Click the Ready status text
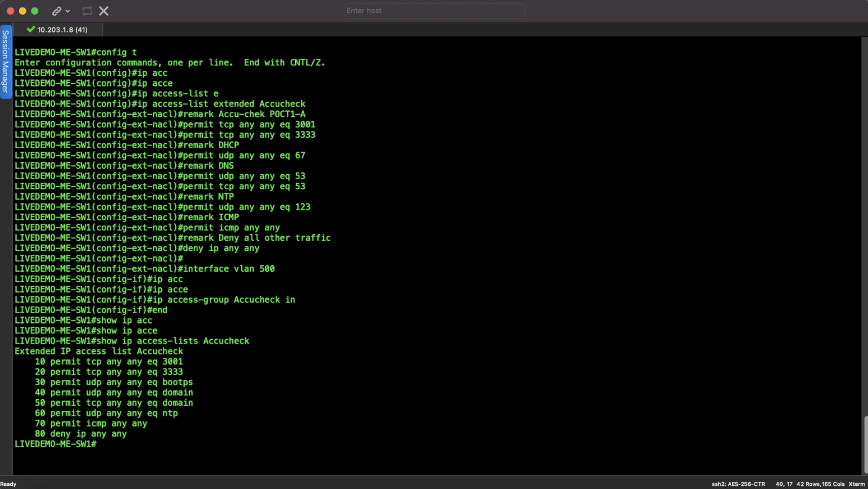The height and width of the screenshot is (489, 868). (9, 484)
